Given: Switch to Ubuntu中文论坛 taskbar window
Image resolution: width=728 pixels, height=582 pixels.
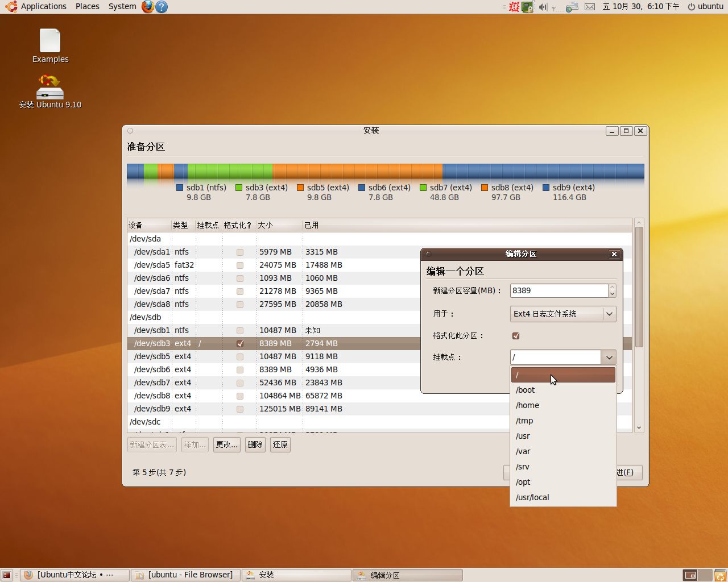Looking at the screenshot, I should [x=75, y=575].
